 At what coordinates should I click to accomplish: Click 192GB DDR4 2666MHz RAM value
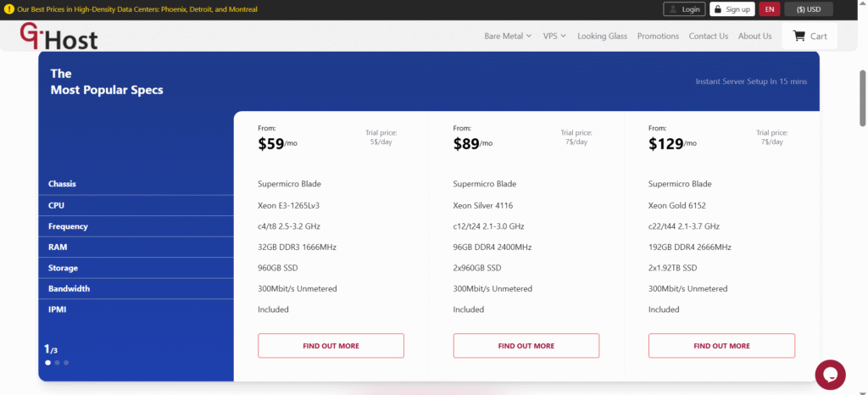pos(690,248)
